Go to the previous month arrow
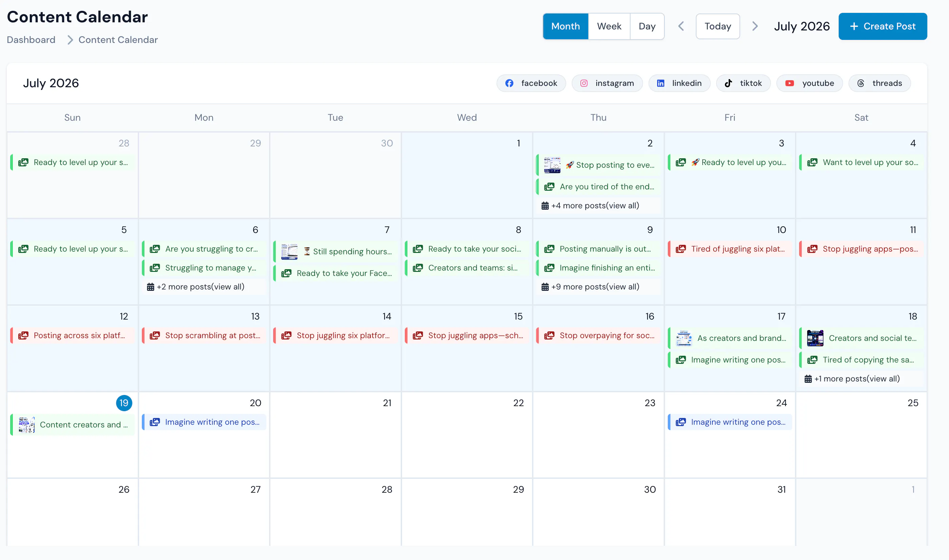This screenshot has width=949, height=560. (681, 26)
